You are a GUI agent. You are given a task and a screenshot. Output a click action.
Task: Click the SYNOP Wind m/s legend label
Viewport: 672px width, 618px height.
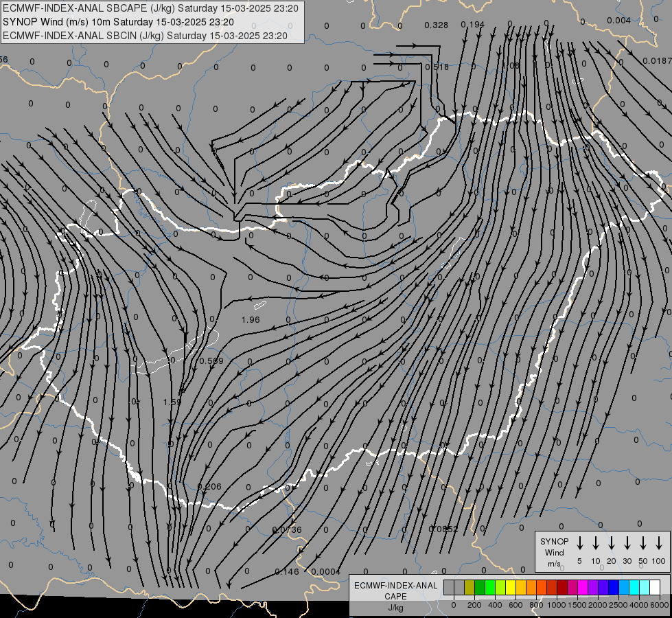tap(554, 552)
